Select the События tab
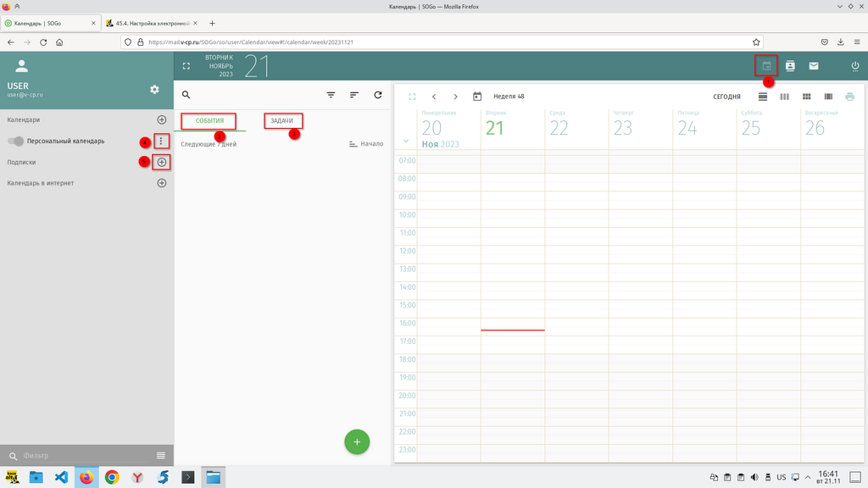The image size is (868, 488). pos(209,121)
